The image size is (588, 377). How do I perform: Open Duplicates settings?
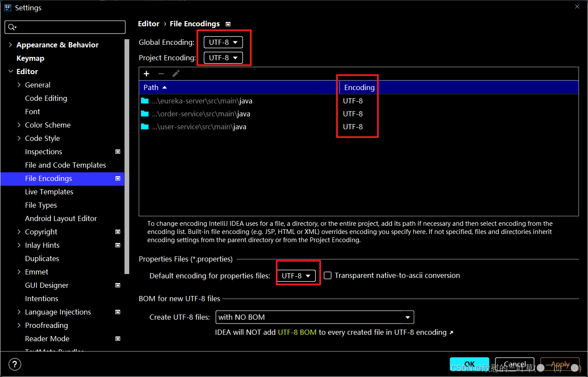42,259
